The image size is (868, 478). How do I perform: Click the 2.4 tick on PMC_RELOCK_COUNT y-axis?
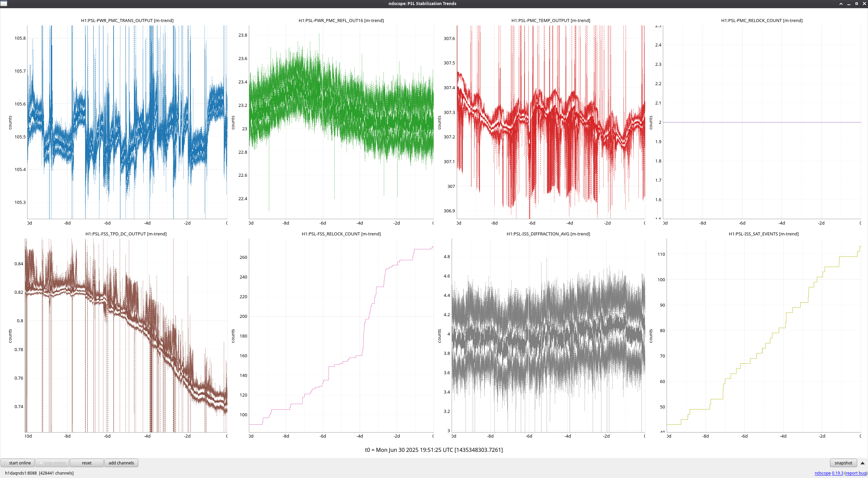[x=658, y=45]
